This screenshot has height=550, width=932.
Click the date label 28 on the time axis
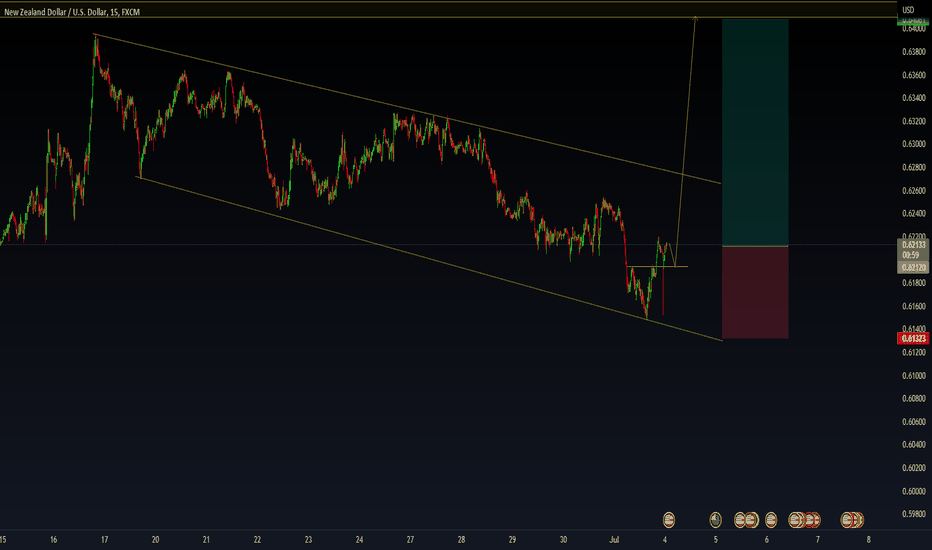[461, 540]
